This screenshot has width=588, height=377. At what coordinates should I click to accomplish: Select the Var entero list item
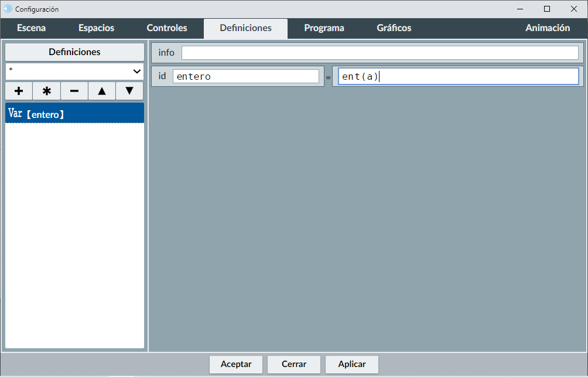(74, 114)
